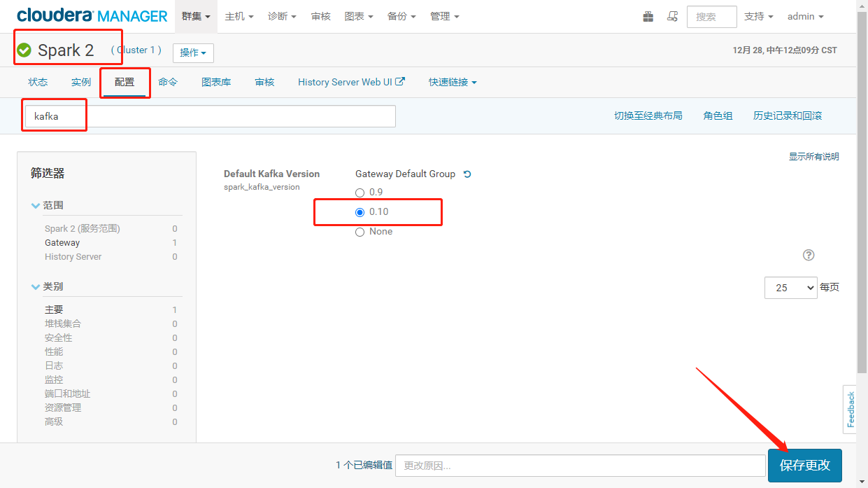
Task: Click the 审核 top menu item
Action: click(x=321, y=16)
